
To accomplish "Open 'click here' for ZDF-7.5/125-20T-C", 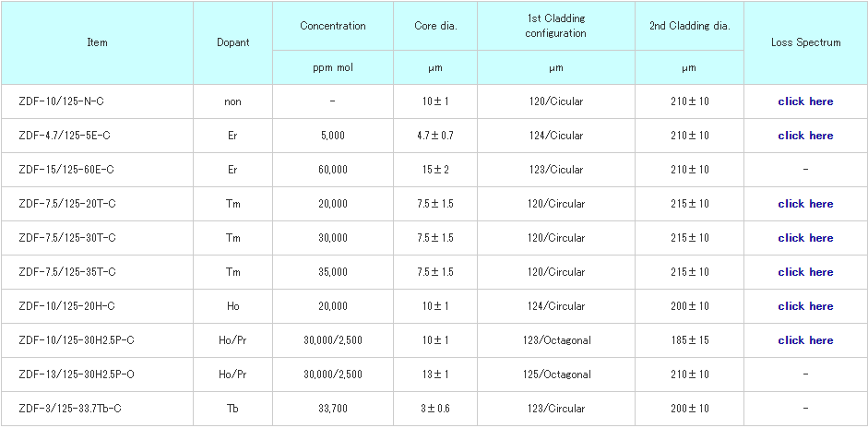I will pyautogui.click(x=804, y=204).
